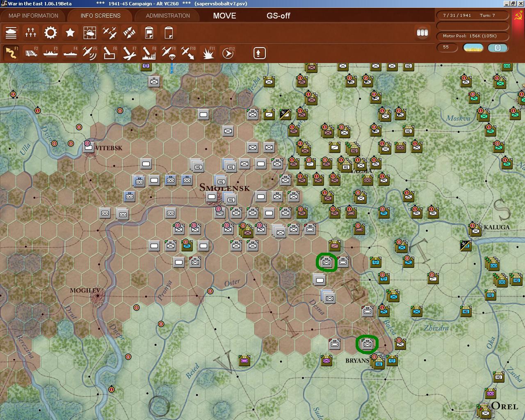The width and height of the screenshot is (525, 420).
Task: Open the Victory star icon
Action: pyautogui.click(x=70, y=32)
